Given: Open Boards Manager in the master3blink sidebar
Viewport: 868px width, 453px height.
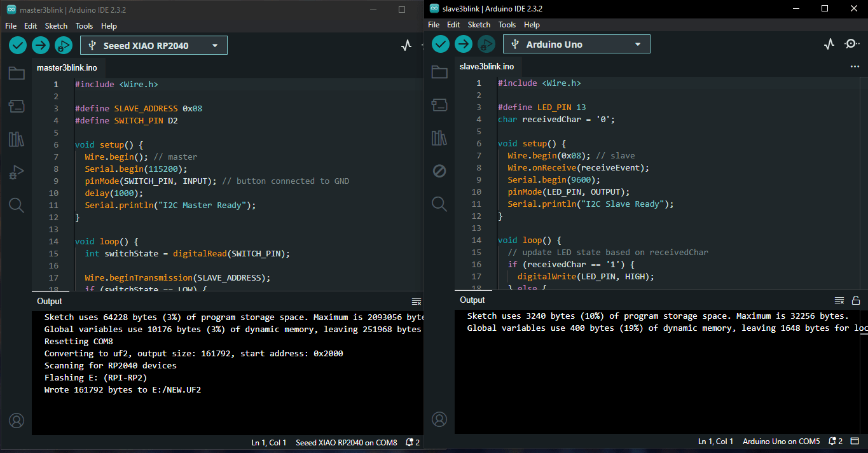Looking at the screenshot, I should (x=17, y=106).
